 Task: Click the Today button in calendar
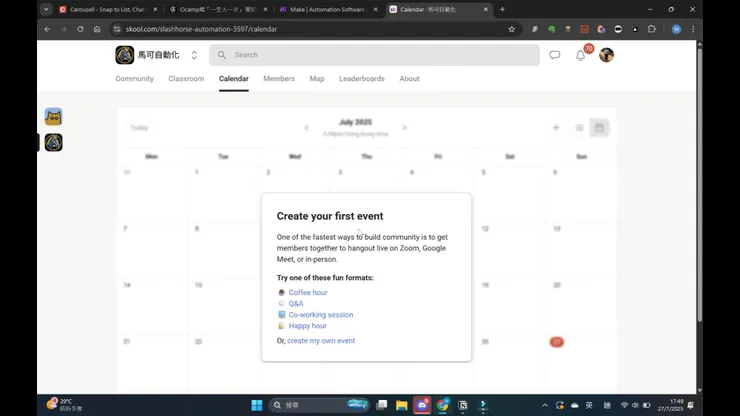coord(139,127)
